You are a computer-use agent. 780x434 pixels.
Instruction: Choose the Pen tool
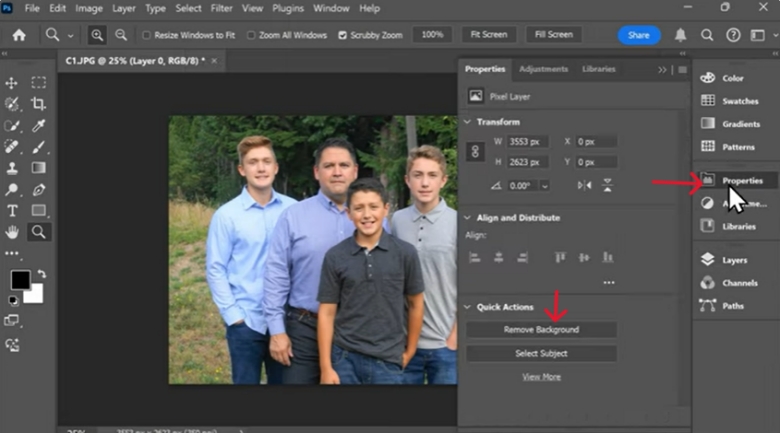(x=39, y=189)
